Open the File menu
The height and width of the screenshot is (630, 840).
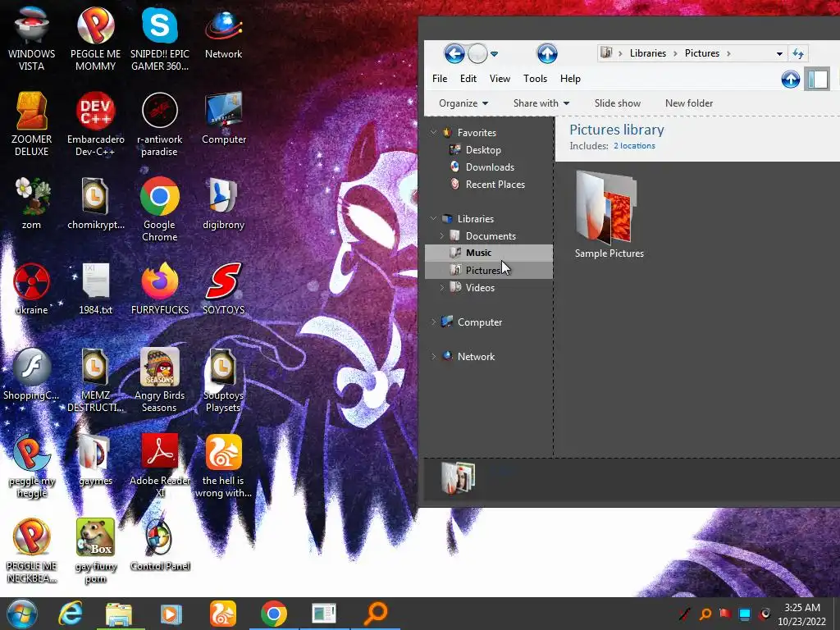click(x=440, y=79)
